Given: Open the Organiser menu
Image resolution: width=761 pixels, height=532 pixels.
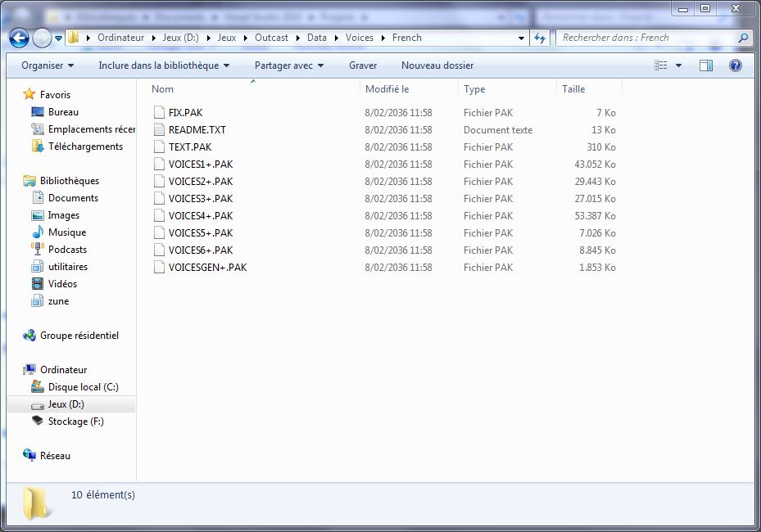Looking at the screenshot, I should click(x=47, y=65).
